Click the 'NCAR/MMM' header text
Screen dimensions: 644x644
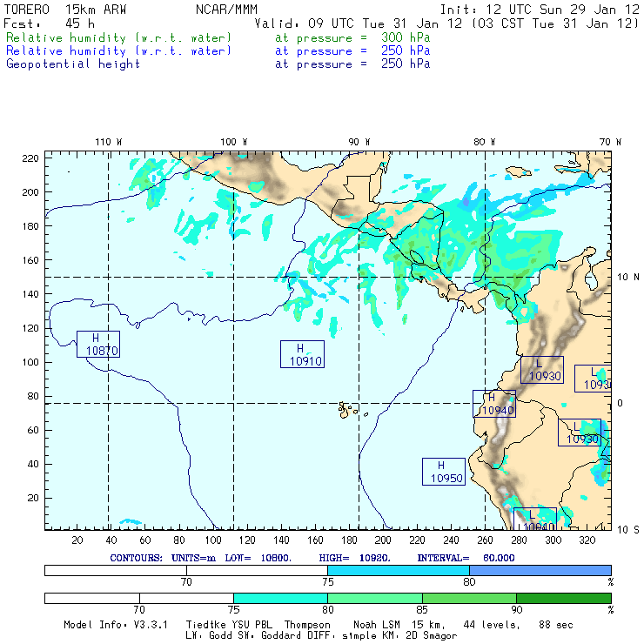[x=226, y=10]
